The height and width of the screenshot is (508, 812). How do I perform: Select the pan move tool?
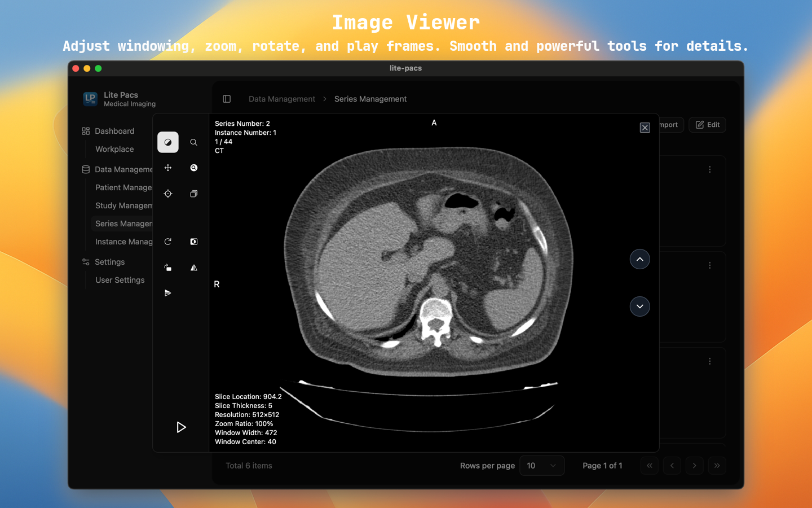pyautogui.click(x=167, y=168)
